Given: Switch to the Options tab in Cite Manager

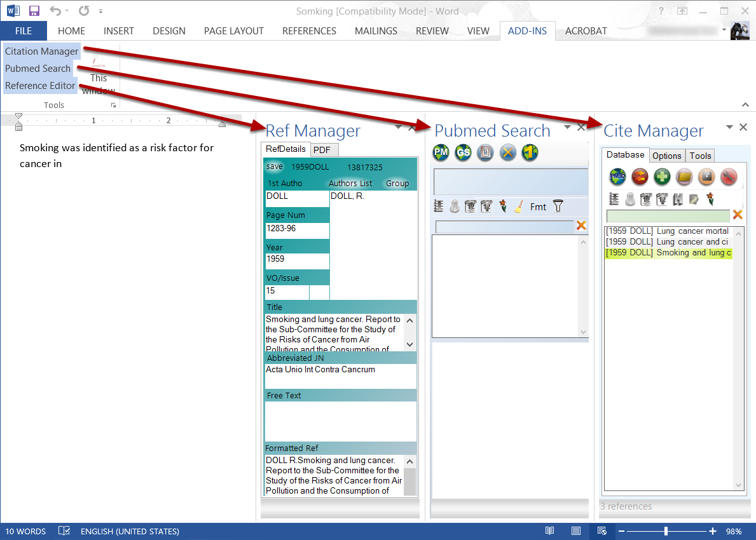Looking at the screenshot, I should 666,156.
